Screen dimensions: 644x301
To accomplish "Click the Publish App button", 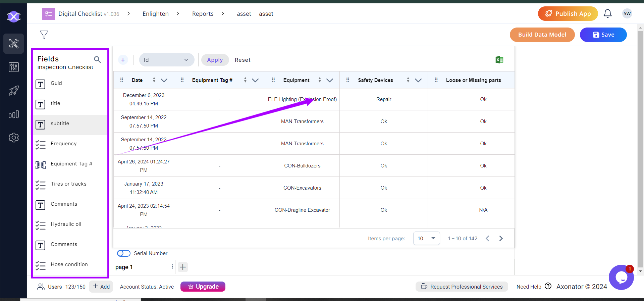I will (x=568, y=14).
